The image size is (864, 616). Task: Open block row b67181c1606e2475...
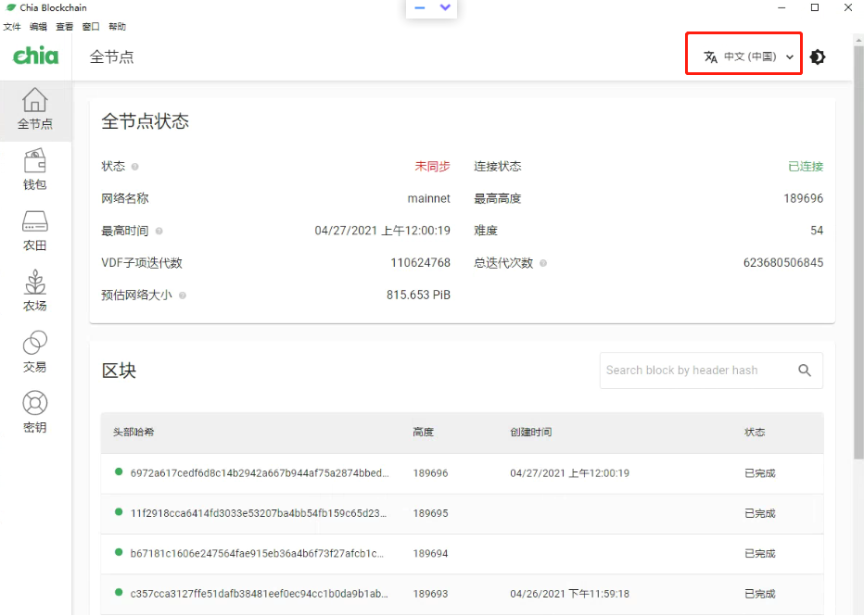tap(463, 554)
